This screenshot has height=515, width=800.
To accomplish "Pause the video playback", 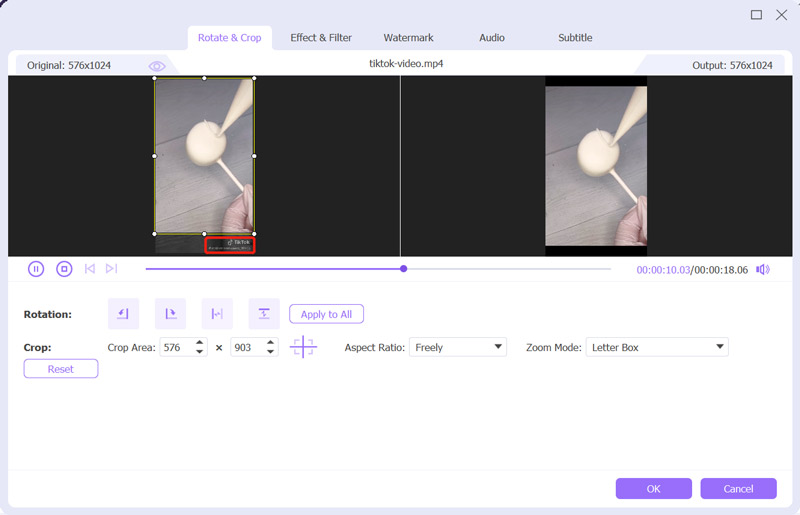I will [x=36, y=269].
